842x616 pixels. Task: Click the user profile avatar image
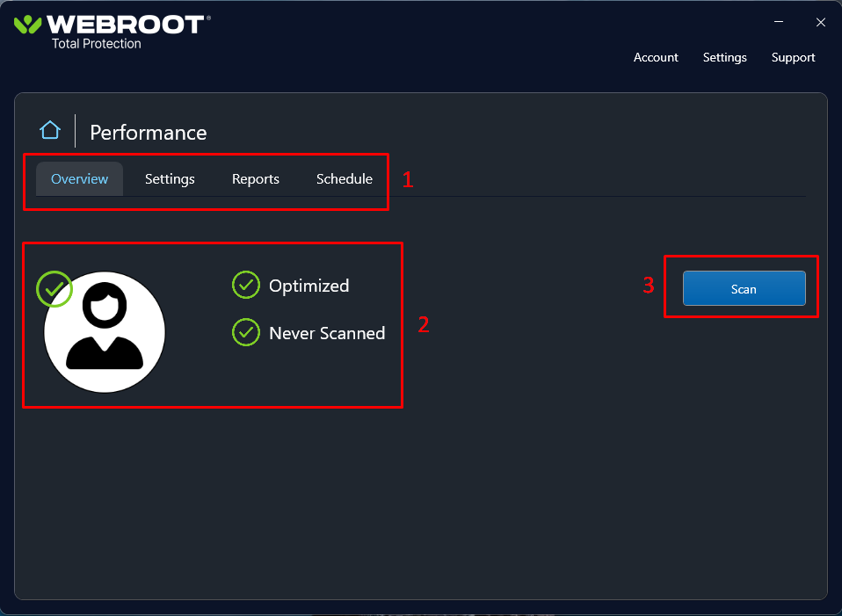coord(105,332)
